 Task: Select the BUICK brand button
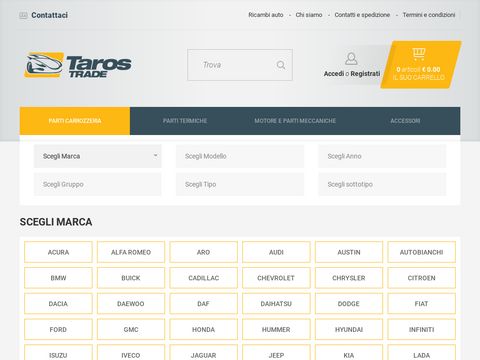point(131,278)
